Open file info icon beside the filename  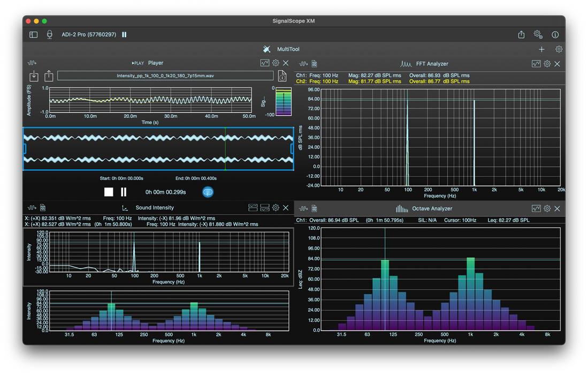coord(283,76)
